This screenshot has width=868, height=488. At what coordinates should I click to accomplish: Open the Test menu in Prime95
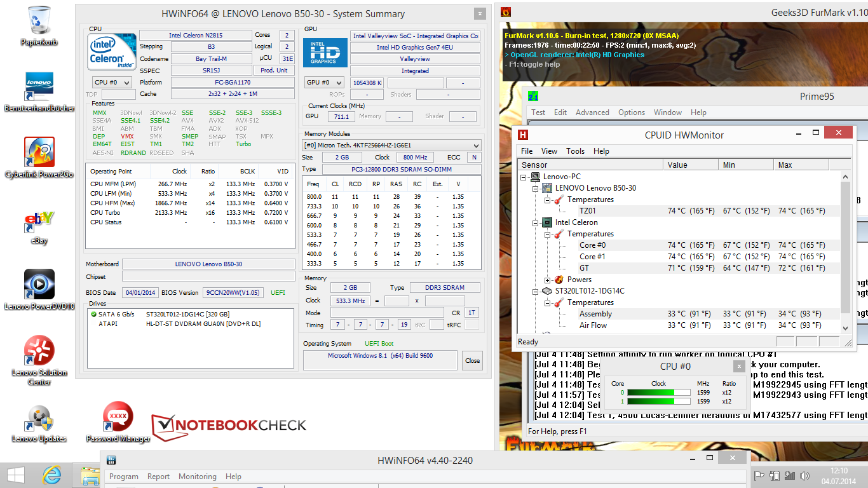click(538, 112)
